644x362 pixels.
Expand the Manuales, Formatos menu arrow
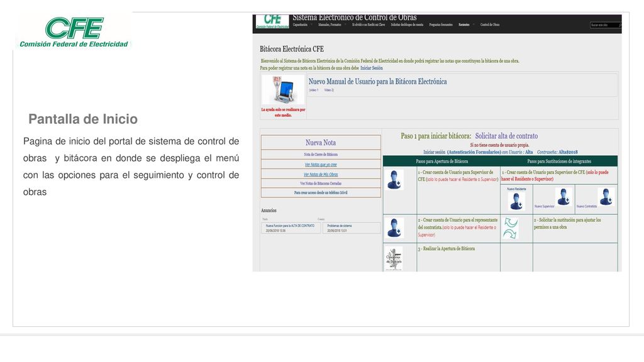tap(345, 25)
